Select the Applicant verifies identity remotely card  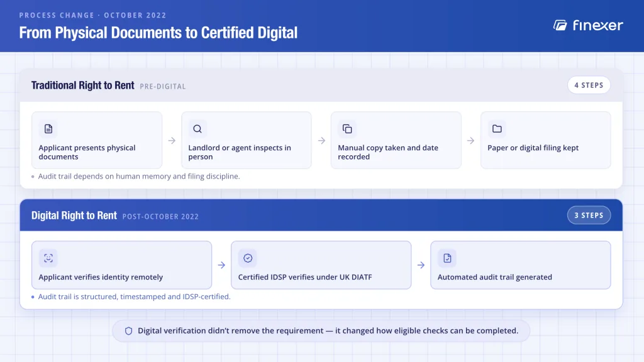pyautogui.click(x=121, y=265)
